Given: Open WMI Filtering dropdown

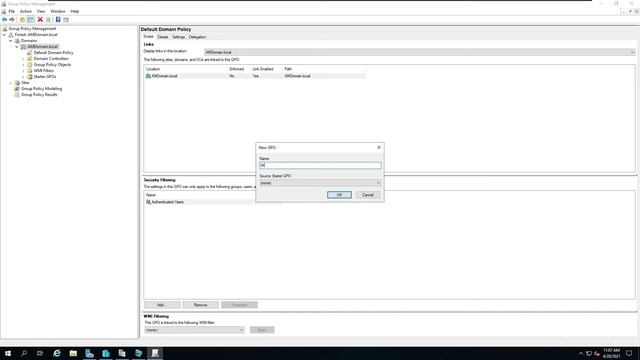Looking at the screenshot, I should pyautogui.click(x=194, y=330).
